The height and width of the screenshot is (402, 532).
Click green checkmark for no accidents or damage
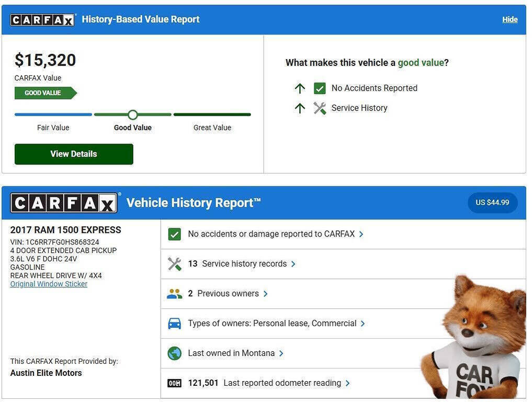pyautogui.click(x=174, y=234)
